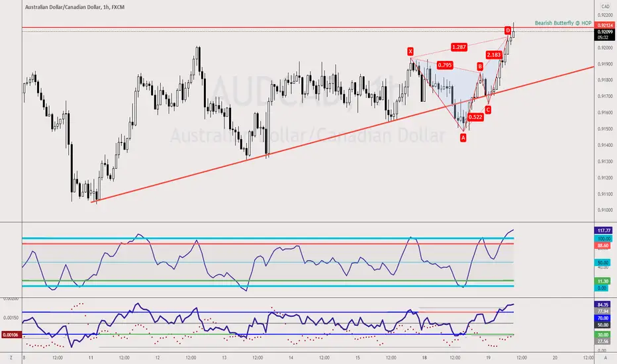This screenshot has height=364, width=617.
Task: Click the gray 27.56 level label
Action: coord(603,341)
